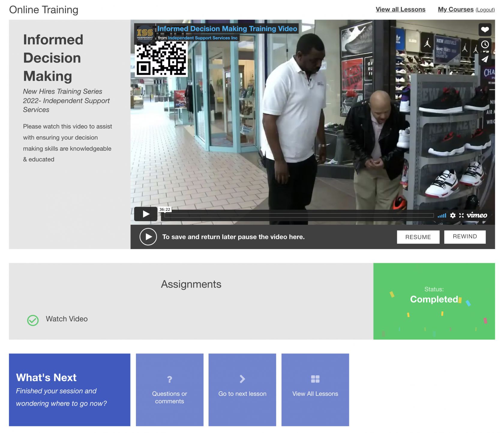The height and width of the screenshot is (433, 504).
Task: Click the Vimeo logo in player
Action: pyautogui.click(x=477, y=215)
